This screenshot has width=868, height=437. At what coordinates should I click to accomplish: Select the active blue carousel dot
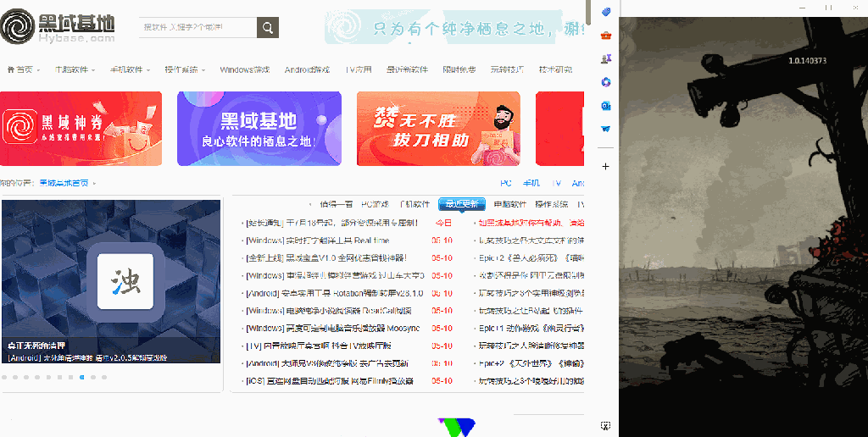click(82, 377)
